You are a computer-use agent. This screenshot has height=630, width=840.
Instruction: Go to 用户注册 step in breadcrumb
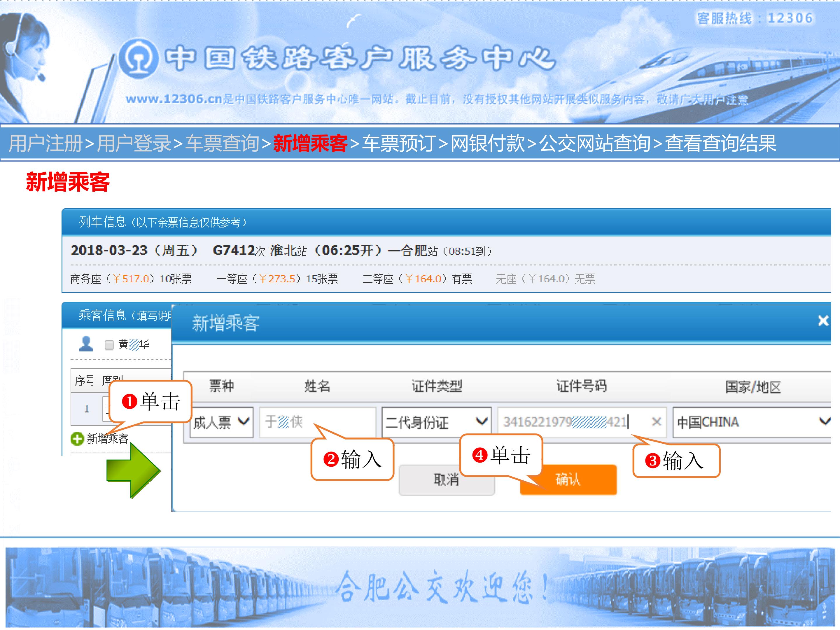45,143
